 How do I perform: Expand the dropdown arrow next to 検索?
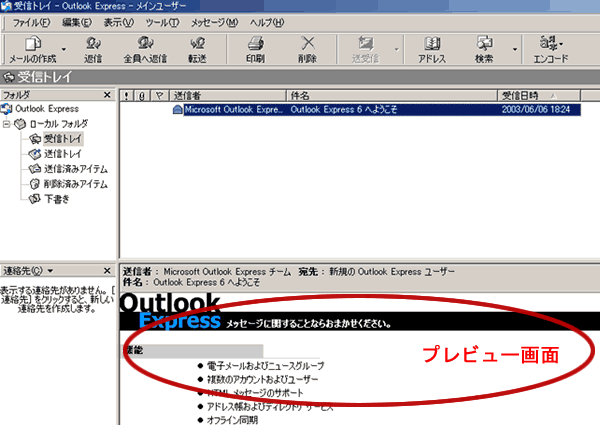(x=515, y=49)
